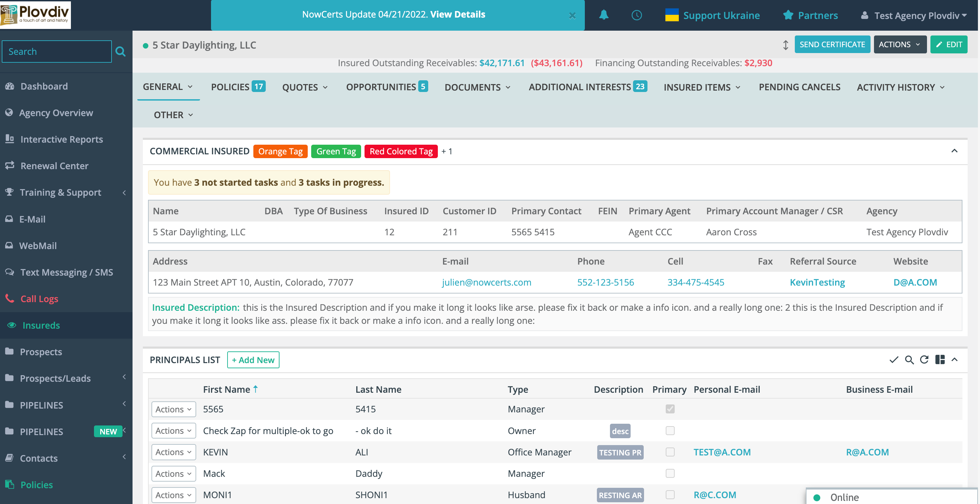Collapse the Commercial Insured panel
980x504 pixels.
coord(954,151)
